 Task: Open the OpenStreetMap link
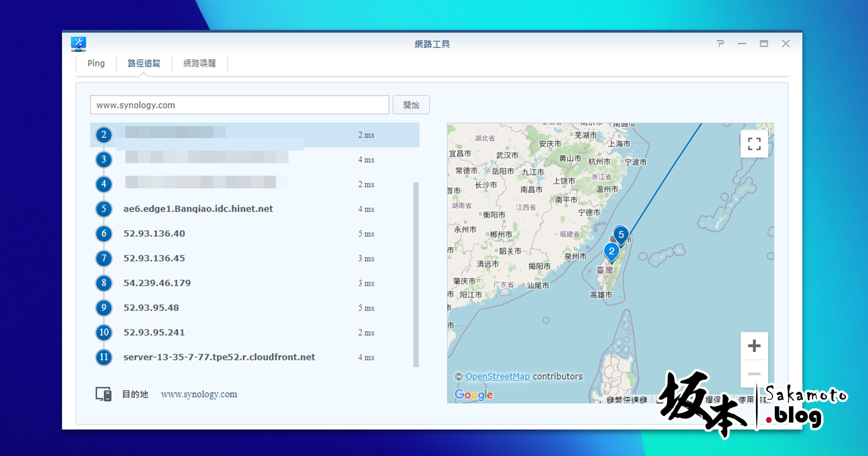pos(497,376)
